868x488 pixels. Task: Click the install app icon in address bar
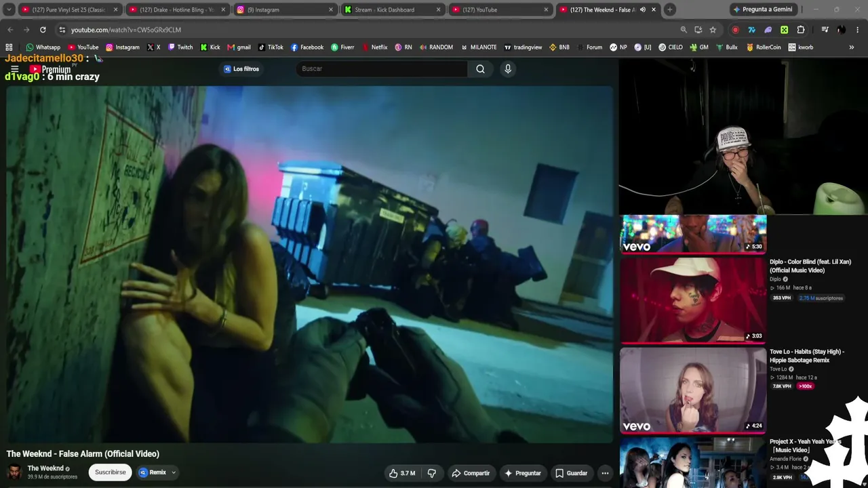(698, 30)
